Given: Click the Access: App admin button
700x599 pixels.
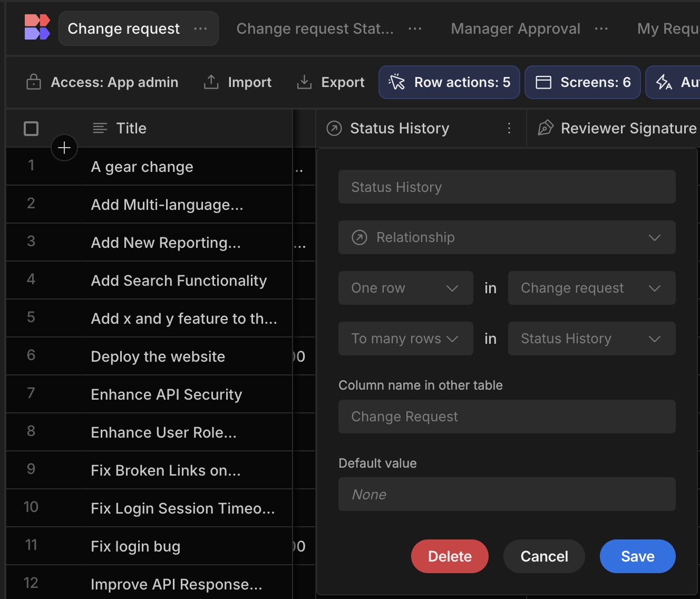Looking at the screenshot, I should 103,82.
